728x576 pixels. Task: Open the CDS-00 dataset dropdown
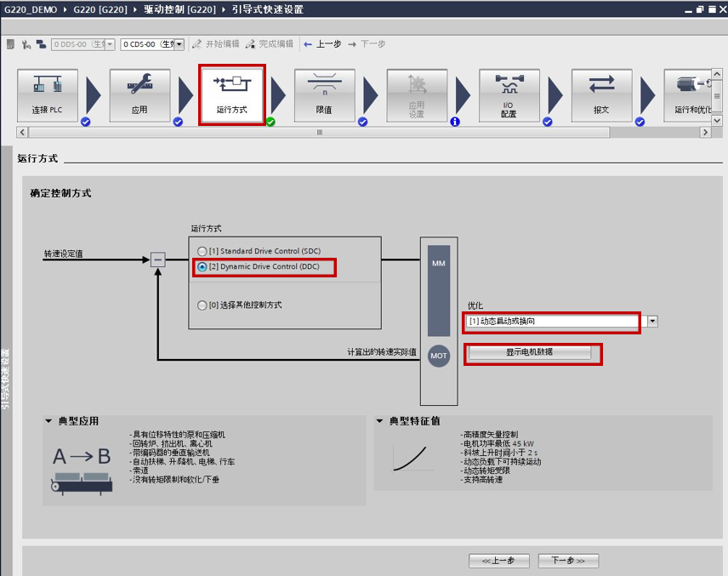(178, 44)
